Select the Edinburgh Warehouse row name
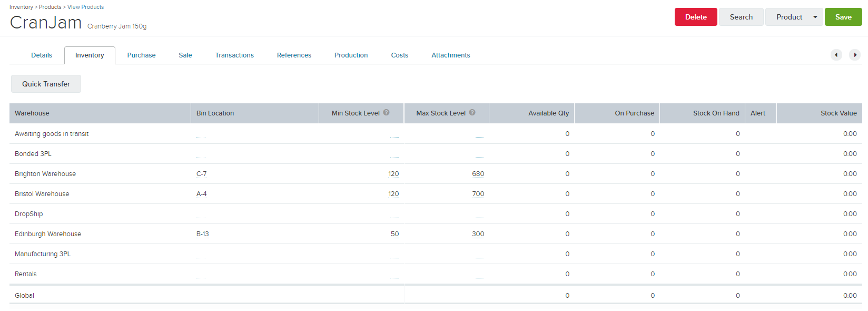The image size is (868, 311). [x=48, y=234]
